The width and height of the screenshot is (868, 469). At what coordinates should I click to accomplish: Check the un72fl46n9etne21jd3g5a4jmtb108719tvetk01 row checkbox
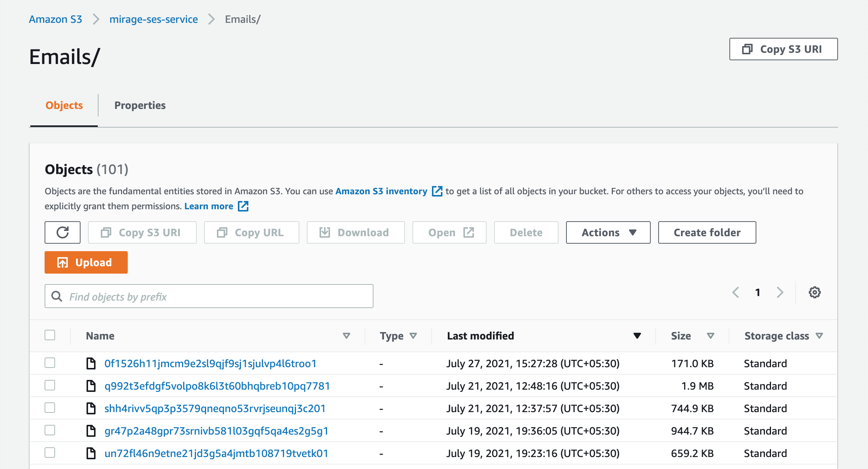click(50, 453)
